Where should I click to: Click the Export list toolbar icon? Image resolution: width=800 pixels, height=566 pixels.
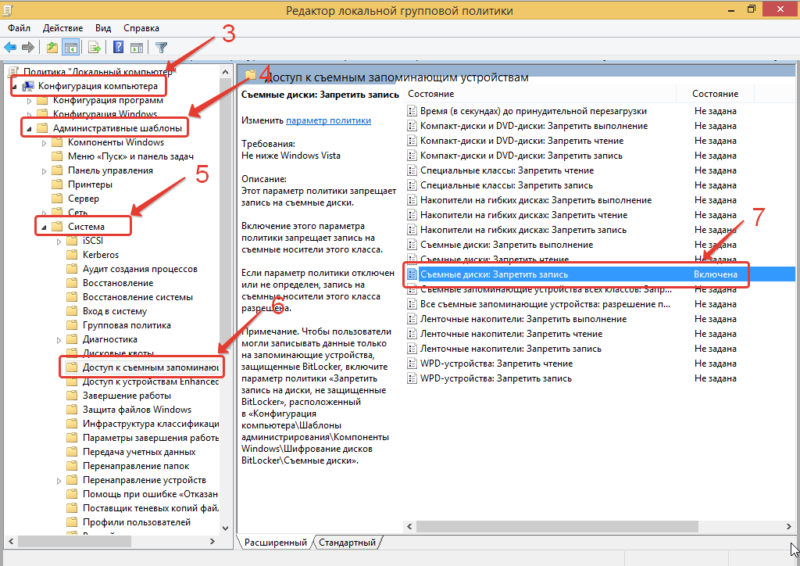pos(93,47)
